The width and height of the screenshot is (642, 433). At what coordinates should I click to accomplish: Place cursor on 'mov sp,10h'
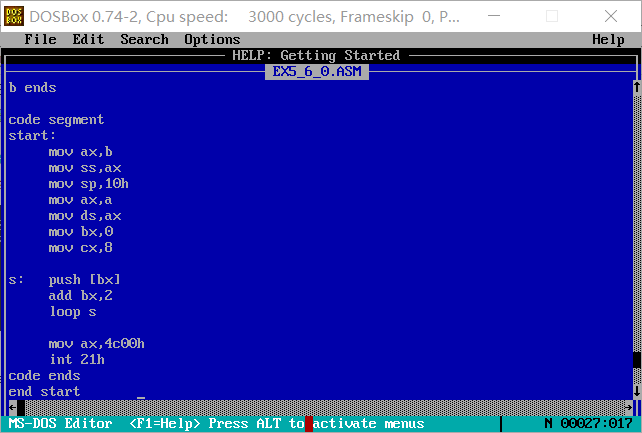coord(88,184)
